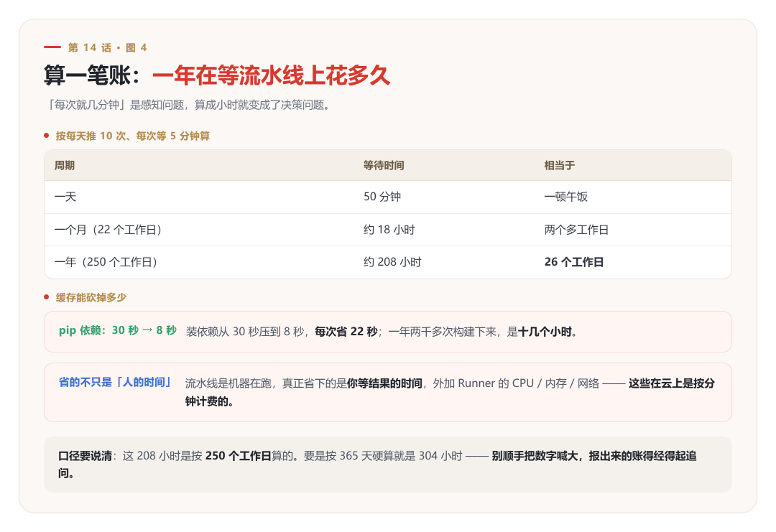Click the blue label '省的不只是「人的时间」'
This screenshot has height=532, width=776.
(x=115, y=382)
